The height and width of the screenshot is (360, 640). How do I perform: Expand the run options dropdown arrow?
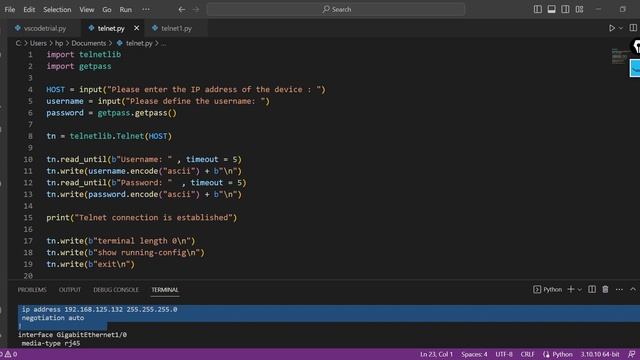click(621, 28)
